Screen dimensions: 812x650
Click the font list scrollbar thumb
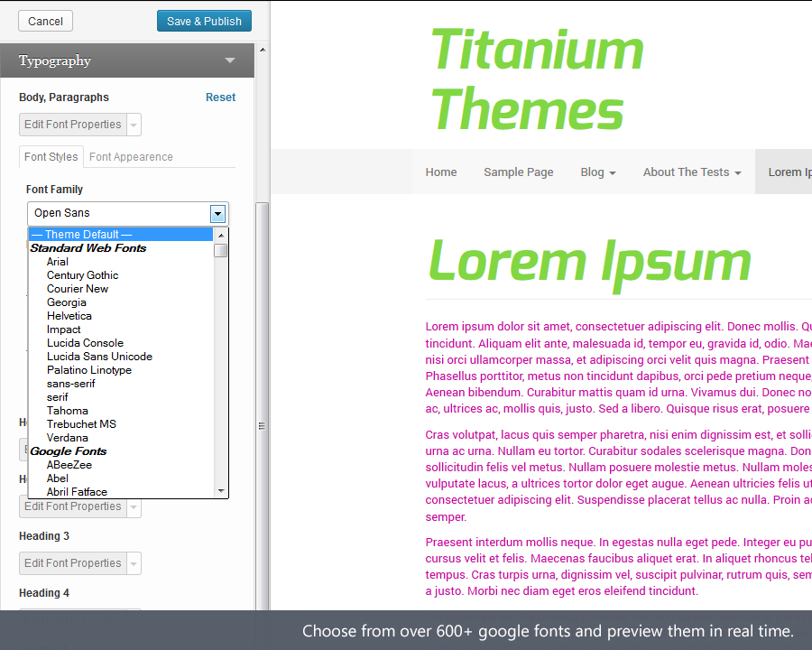221,250
